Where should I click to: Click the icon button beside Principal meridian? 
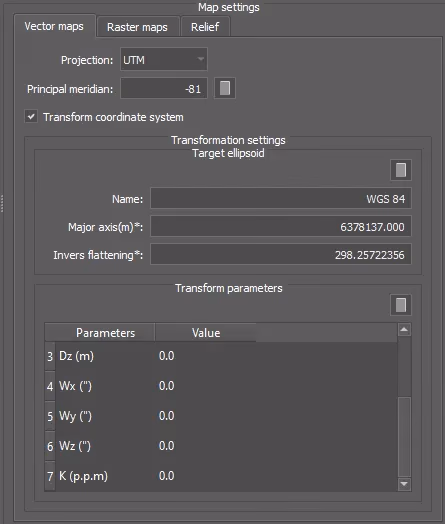coord(225,88)
